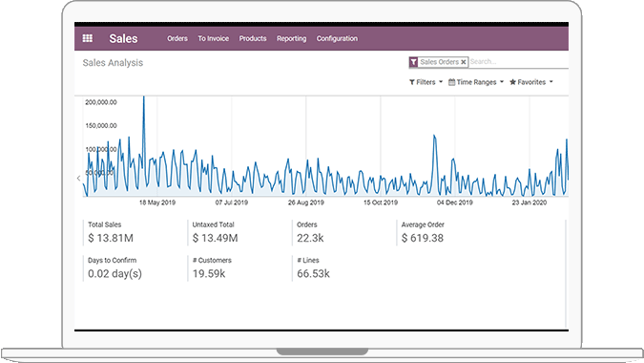Select the Untaxed Total $ 13.49M tile
Image resolution: width=644 pixels, height=363 pixels.
[x=216, y=233]
